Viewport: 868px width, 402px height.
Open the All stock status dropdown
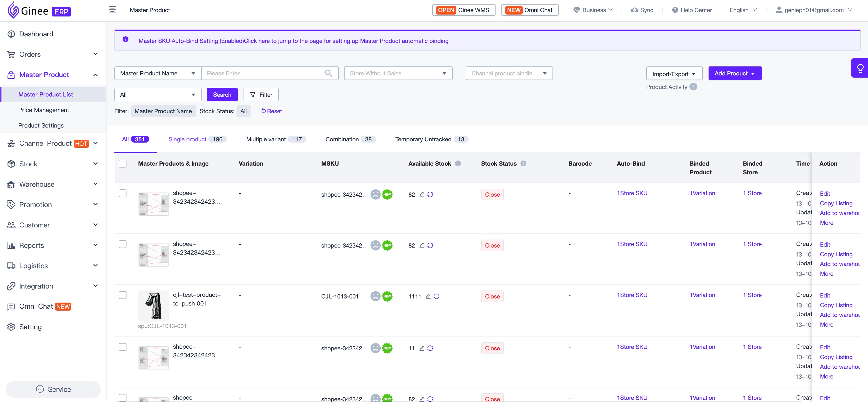[158, 95]
